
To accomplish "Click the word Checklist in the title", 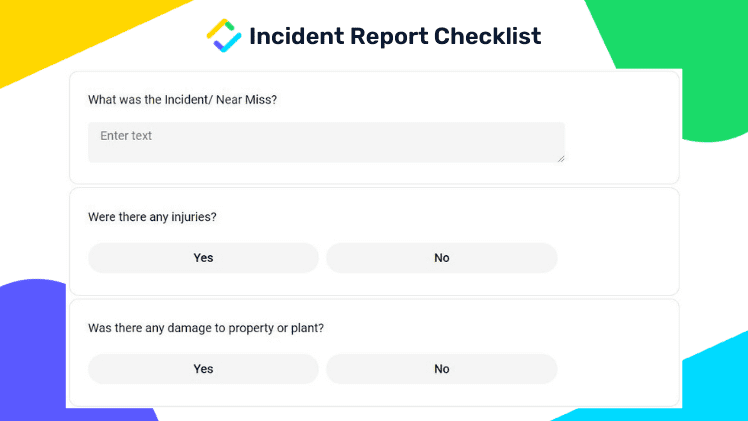I will pos(488,36).
